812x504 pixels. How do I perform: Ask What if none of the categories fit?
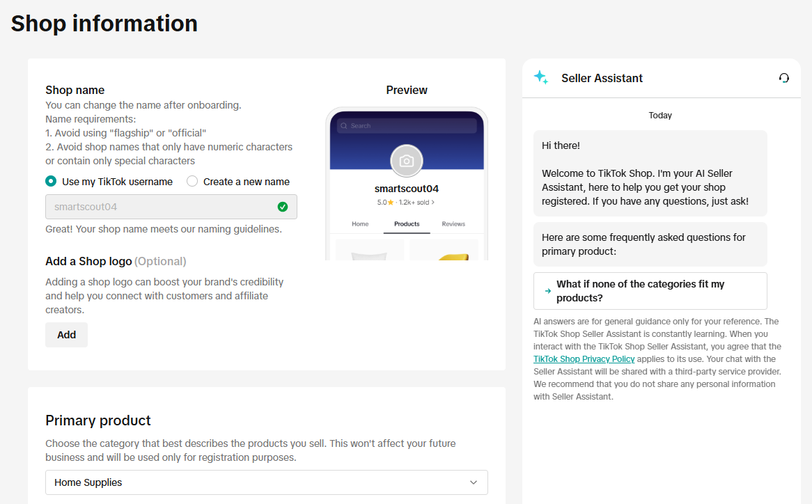[650, 291]
